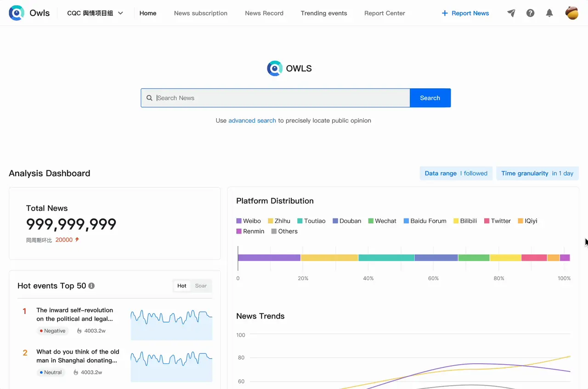Switch hot events list to Soar
The height and width of the screenshot is (389, 588).
click(x=201, y=286)
